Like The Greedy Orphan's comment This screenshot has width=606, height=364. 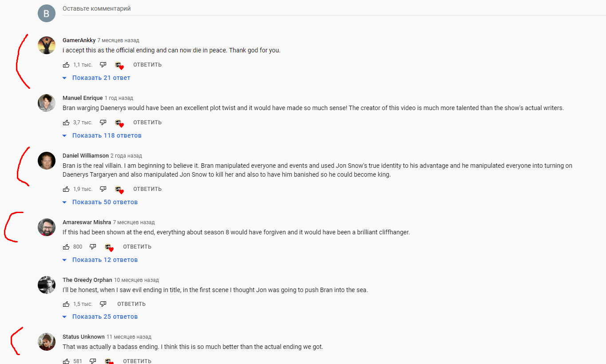point(66,304)
